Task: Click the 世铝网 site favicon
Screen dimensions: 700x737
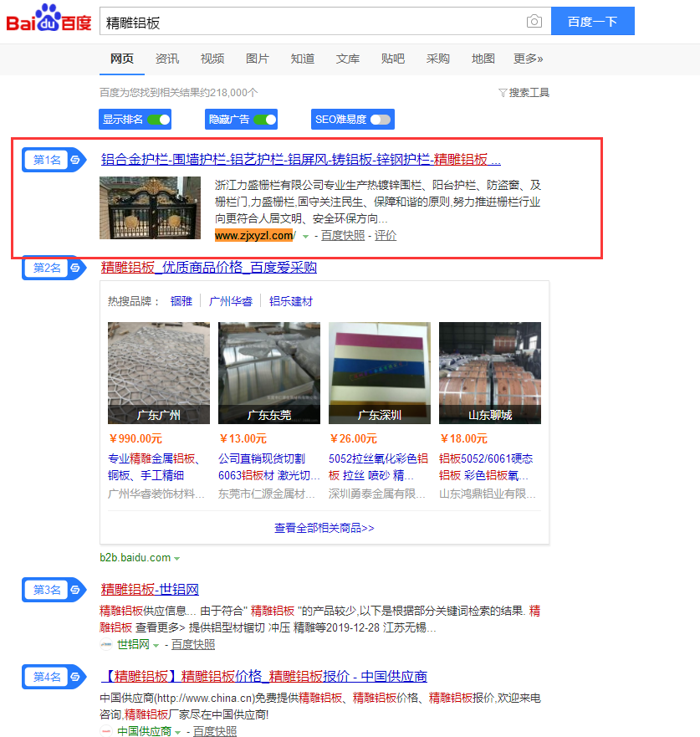Action: 106,644
